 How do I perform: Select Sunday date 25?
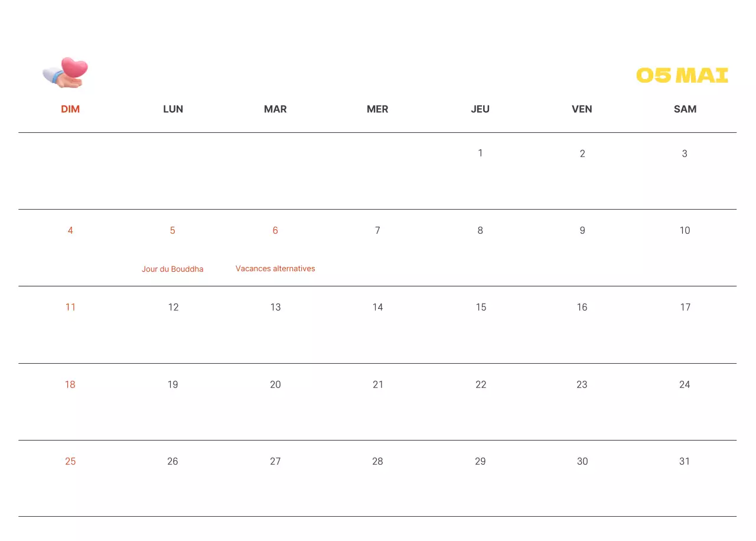coord(70,461)
